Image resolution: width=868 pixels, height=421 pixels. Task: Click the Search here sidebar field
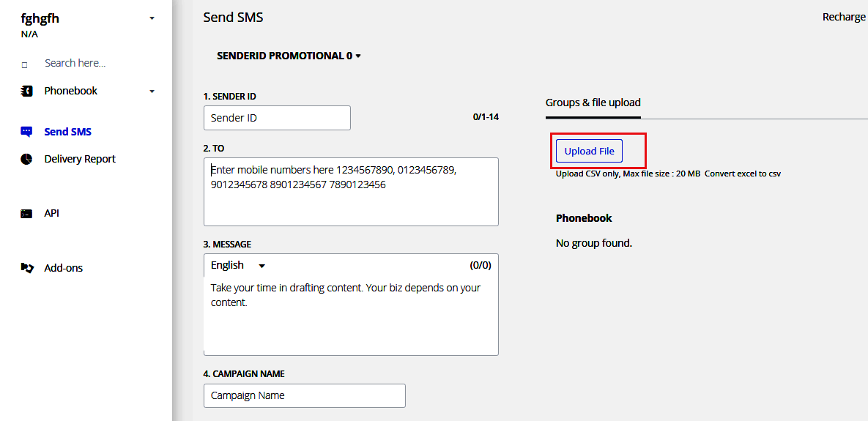[75, 63]
